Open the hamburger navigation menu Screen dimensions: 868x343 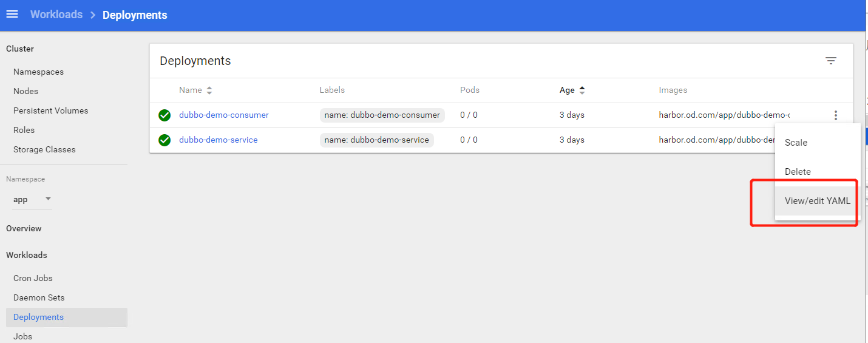pyautogui.click(x=12, y=15)
